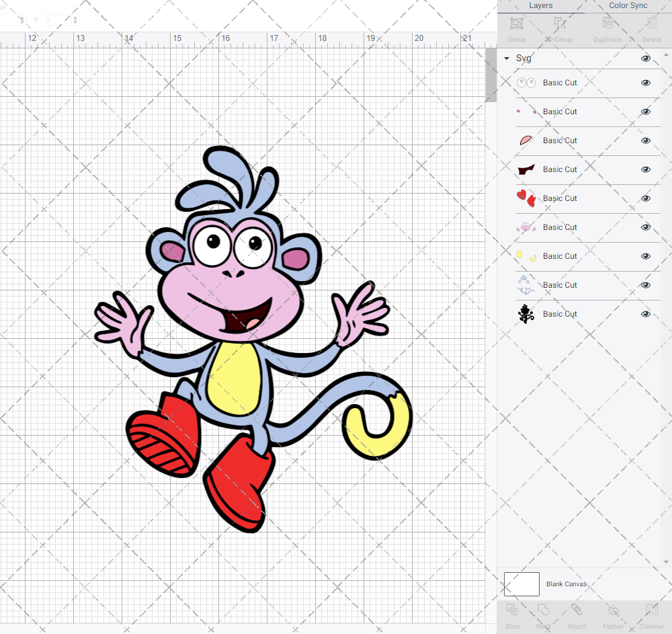The height and width of the screenshot is (634, 672).
Task: Click the Group icon in Layers panel
Action: [516, 23]
